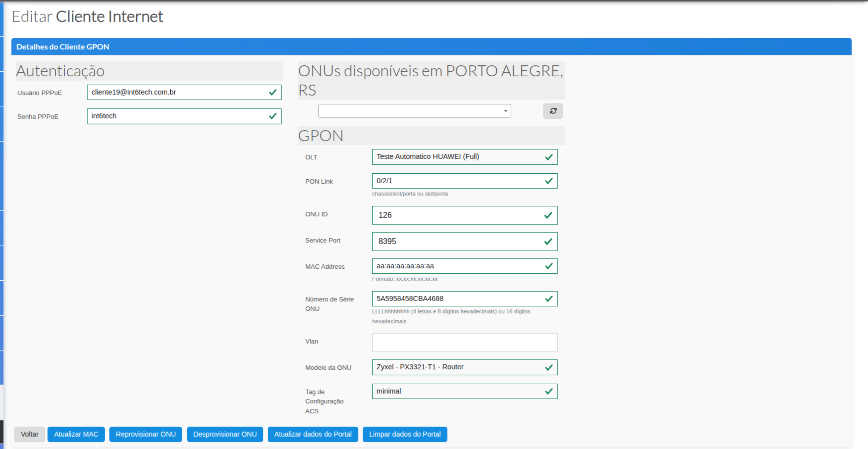
Task: Select the Detalhes do Cliente GPON header
Action: coord(62,47)
